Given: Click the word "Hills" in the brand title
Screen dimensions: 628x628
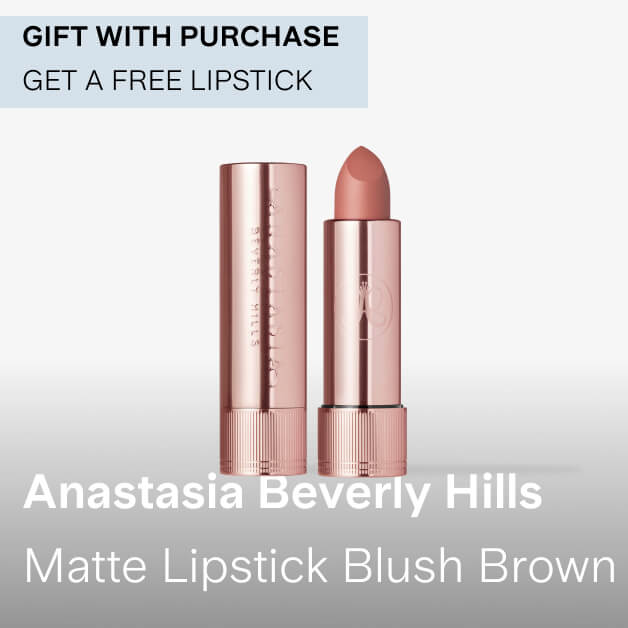Looking at the screenshot, I should (494, 491).
